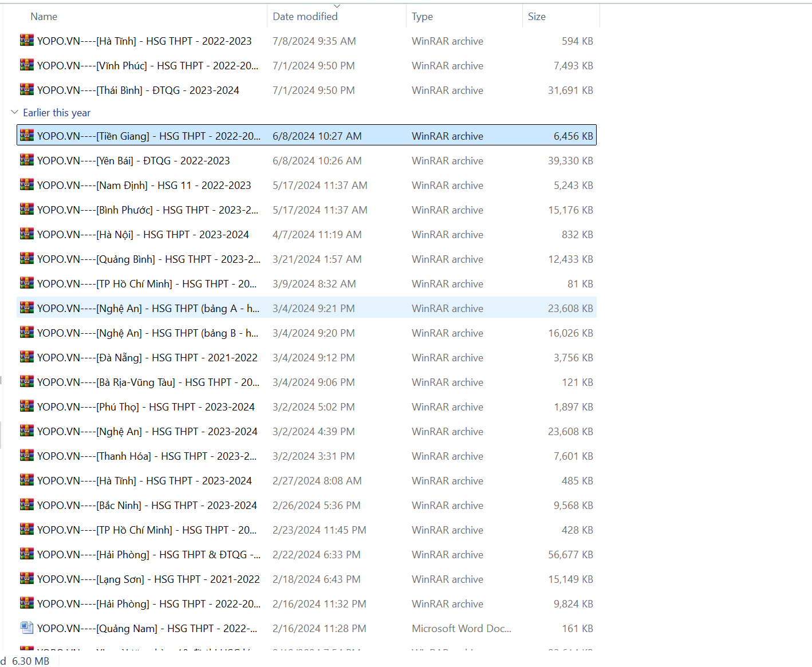Select file name Nam Định HSG 11 2022-2023
Image resolution: width=812 pixels, height=667 pixels.
(x=144, y=186)
